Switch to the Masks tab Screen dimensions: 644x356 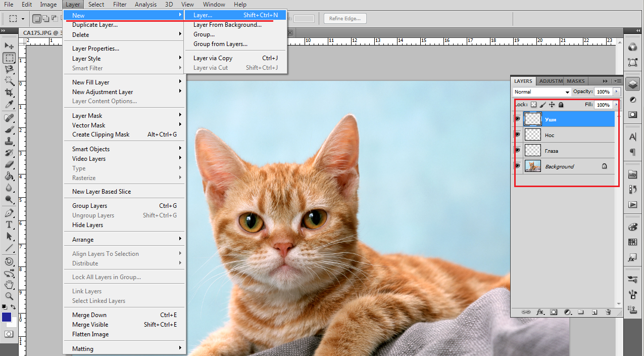click(575, 81)
